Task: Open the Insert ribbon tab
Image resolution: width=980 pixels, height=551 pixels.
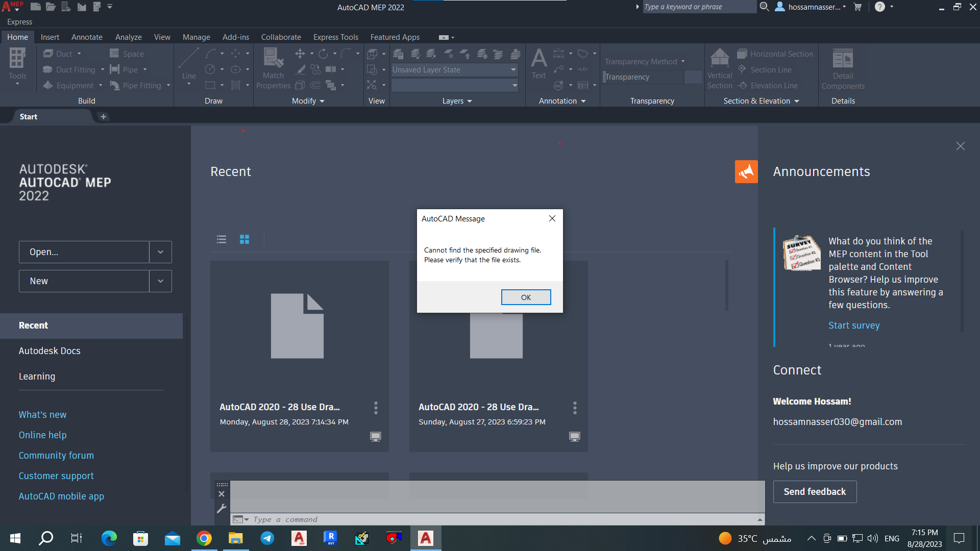Action: [50, 37]
